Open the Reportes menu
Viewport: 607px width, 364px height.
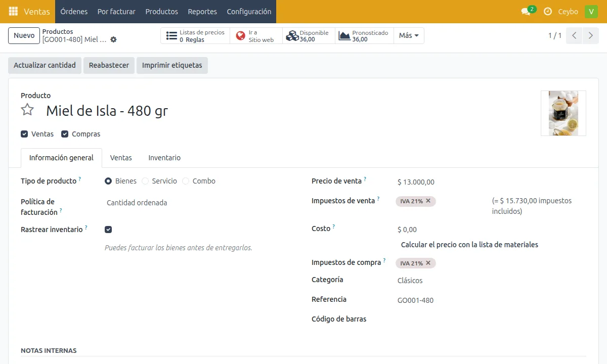202,12
